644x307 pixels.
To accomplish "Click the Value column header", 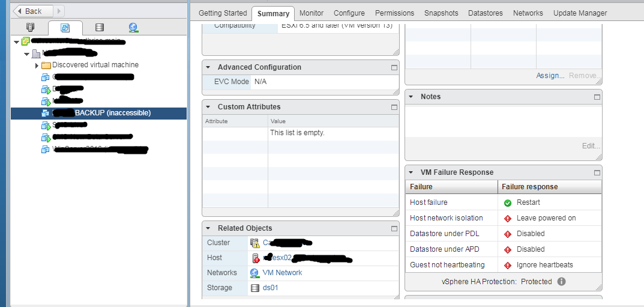I will tap(333, 121).
